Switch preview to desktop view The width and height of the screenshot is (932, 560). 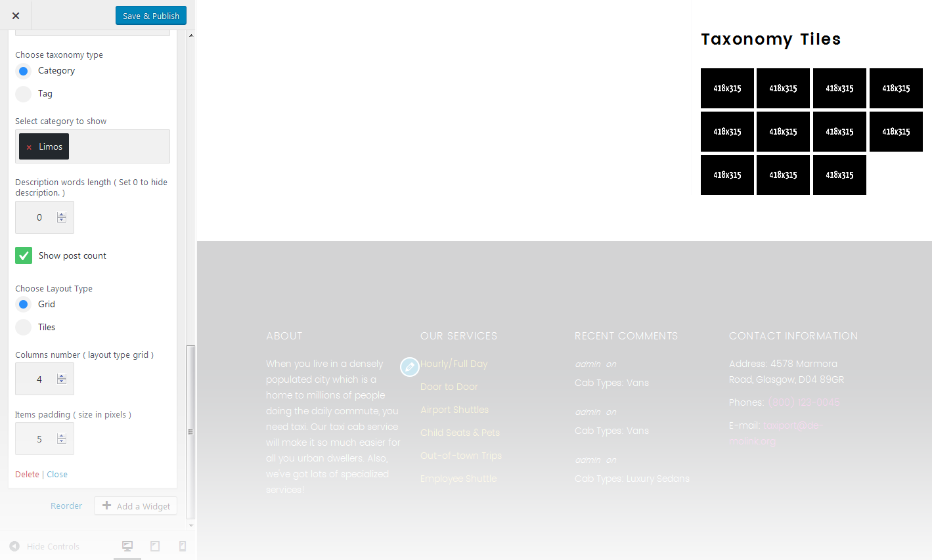127,546
